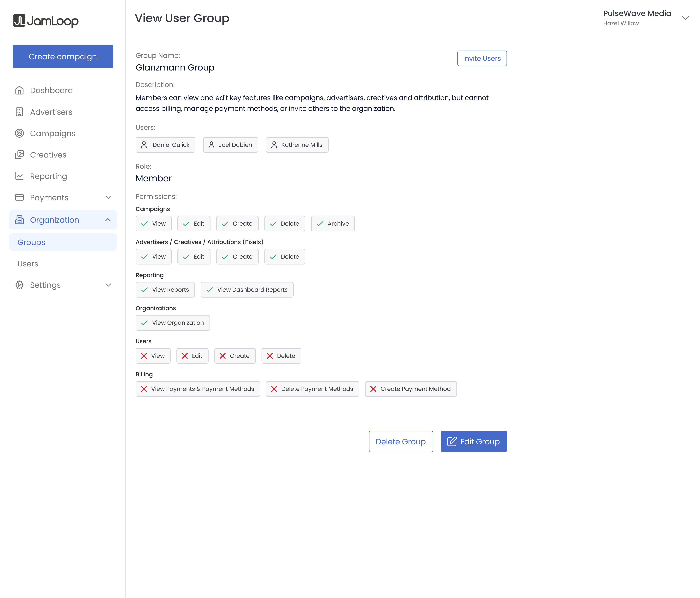
Task: Select the Katherine Mills user chip
Action: [297, 145]
